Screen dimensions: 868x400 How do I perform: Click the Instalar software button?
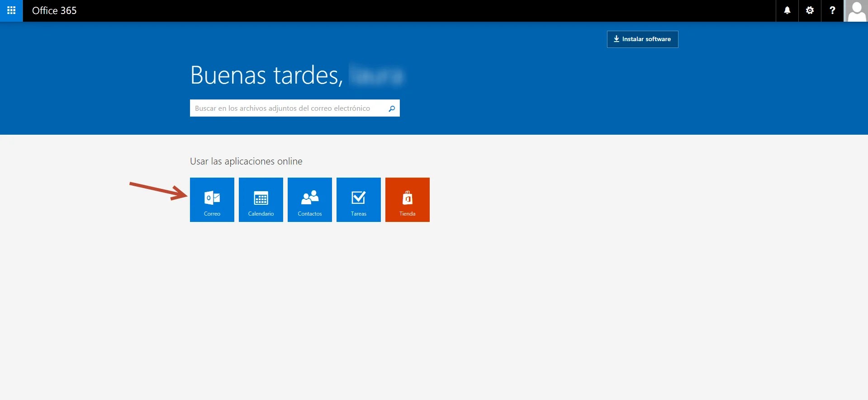642,39
